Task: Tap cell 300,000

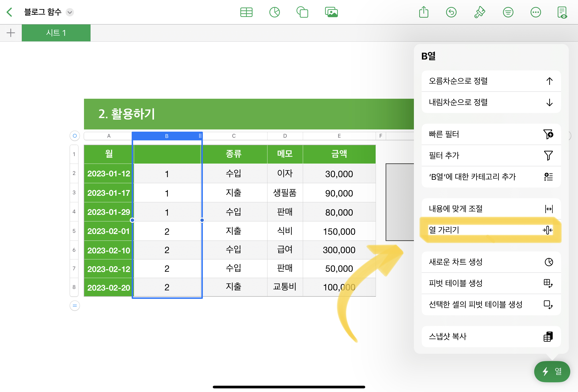Action: [339, 250]
